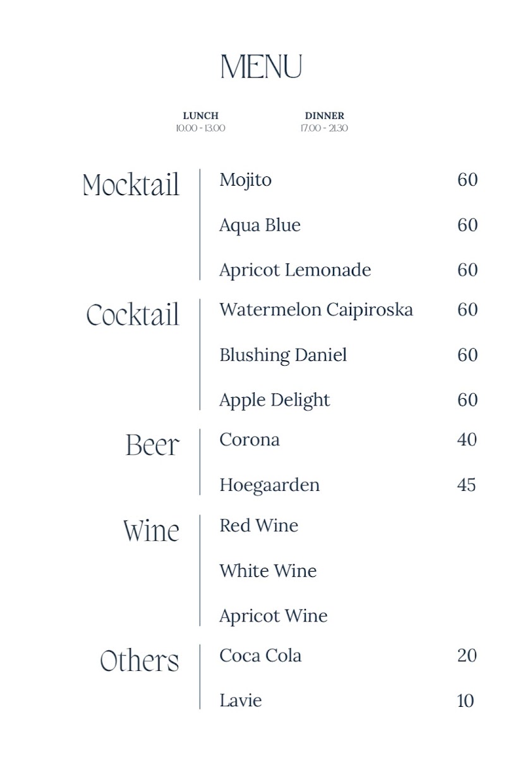Choose Apricot Wine item

(273, 616)
